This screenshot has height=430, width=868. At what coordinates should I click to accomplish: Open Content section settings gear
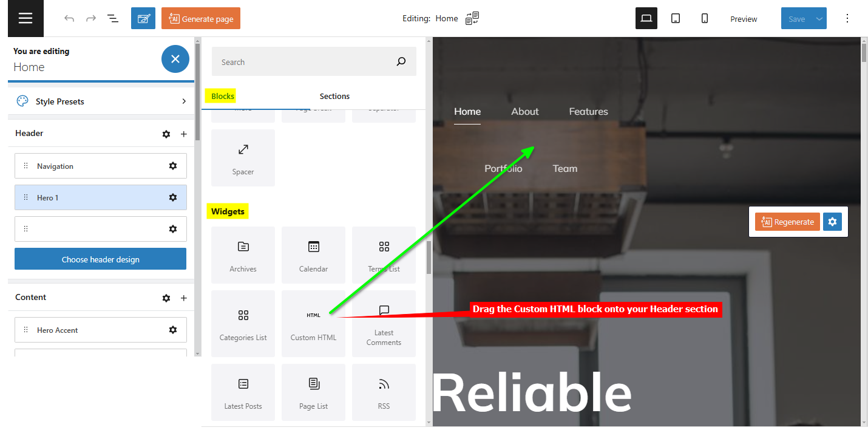point(166,298)
